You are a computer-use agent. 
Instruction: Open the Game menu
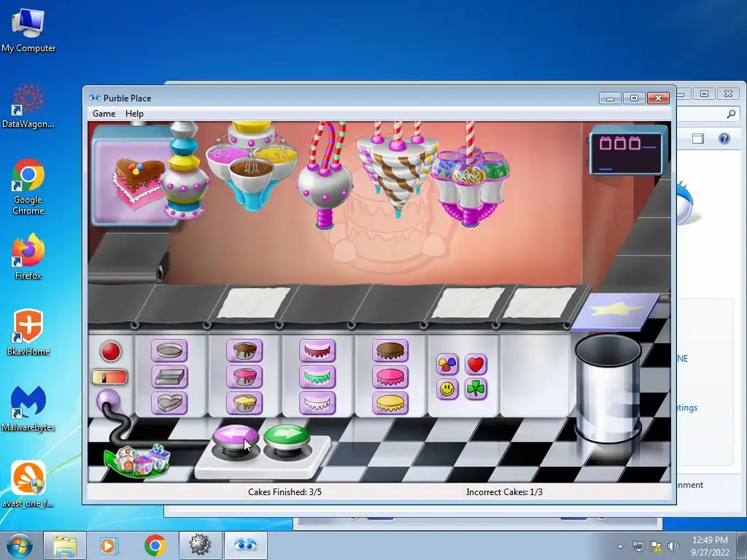coord(104,114)
